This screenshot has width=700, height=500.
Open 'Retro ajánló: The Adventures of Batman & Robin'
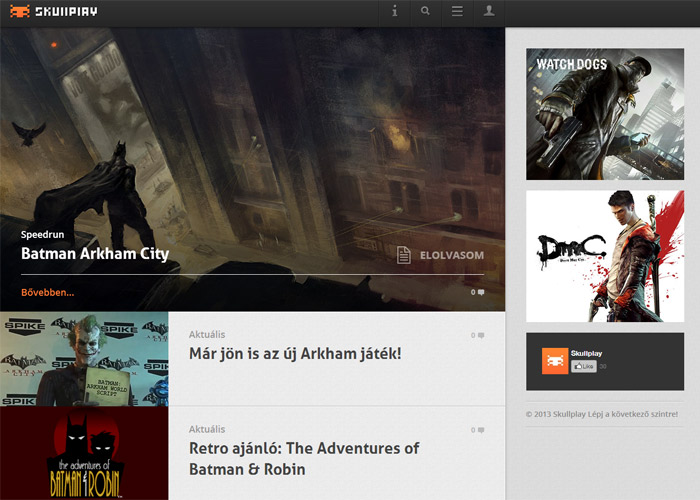(304, 458)
